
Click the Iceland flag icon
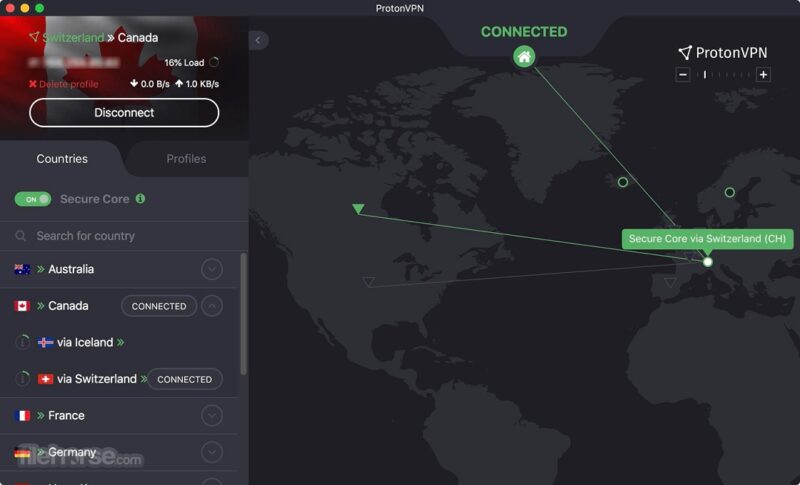point(45,342)
